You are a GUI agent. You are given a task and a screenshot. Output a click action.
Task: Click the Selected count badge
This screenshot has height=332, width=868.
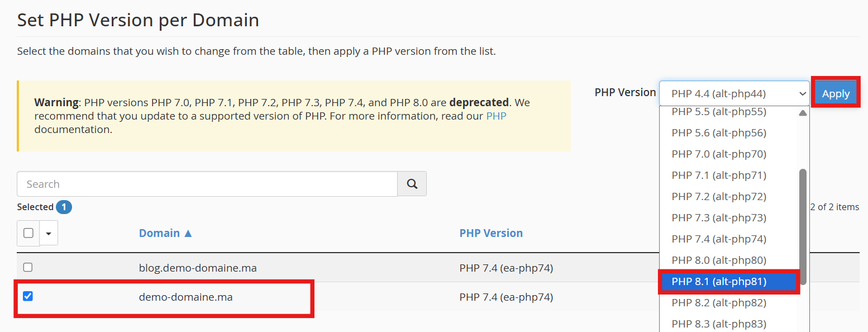(64, 207)
